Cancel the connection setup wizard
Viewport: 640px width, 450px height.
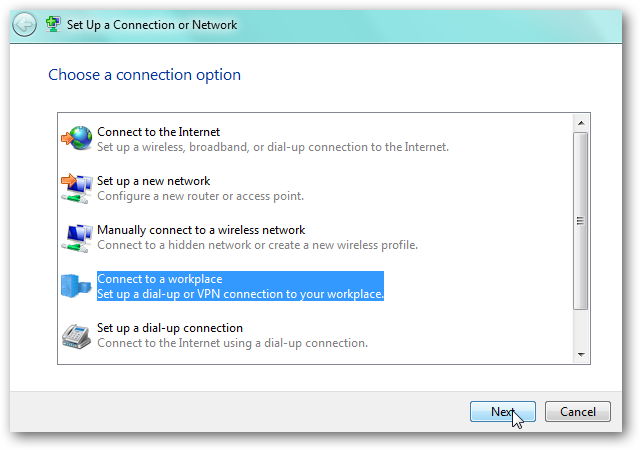(x=577, y=411)
